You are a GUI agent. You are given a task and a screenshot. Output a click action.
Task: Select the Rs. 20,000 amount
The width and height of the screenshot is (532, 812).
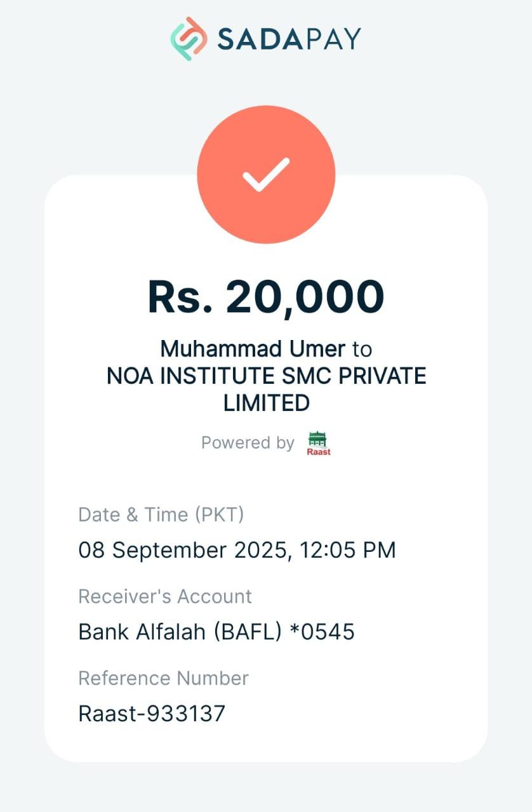coord(266,297)
